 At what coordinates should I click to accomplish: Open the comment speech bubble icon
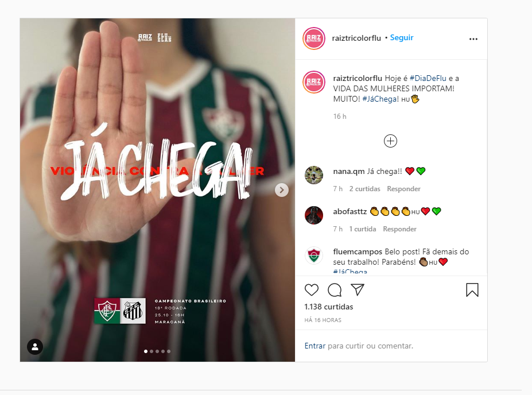[335, 290]
